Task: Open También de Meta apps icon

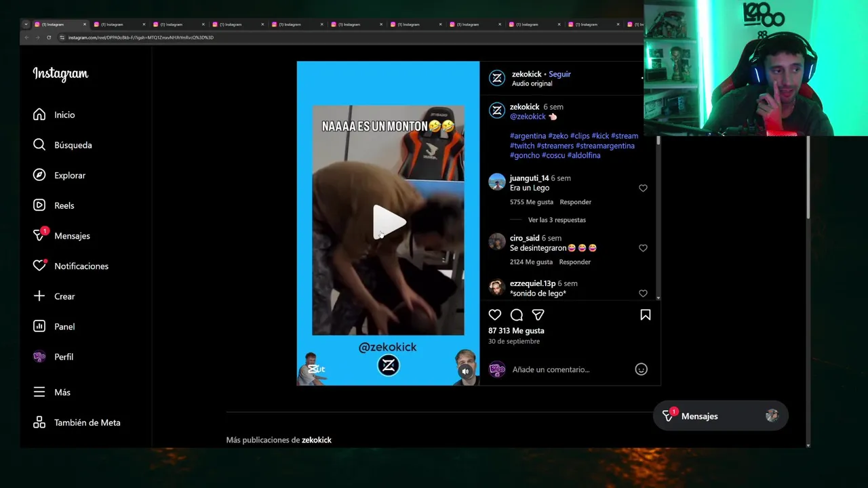Action: [x=39, y=422]
